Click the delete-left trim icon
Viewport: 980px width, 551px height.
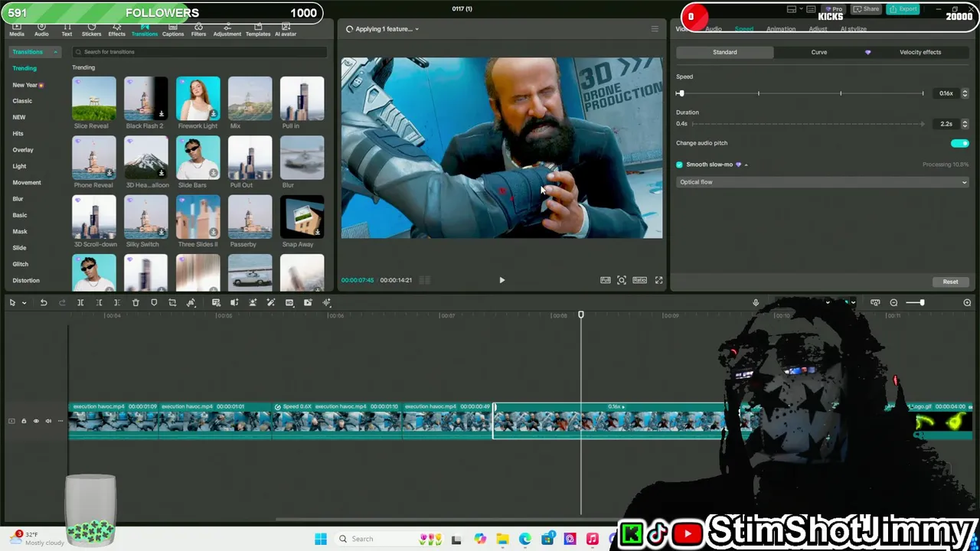click(x=99, y=303)
